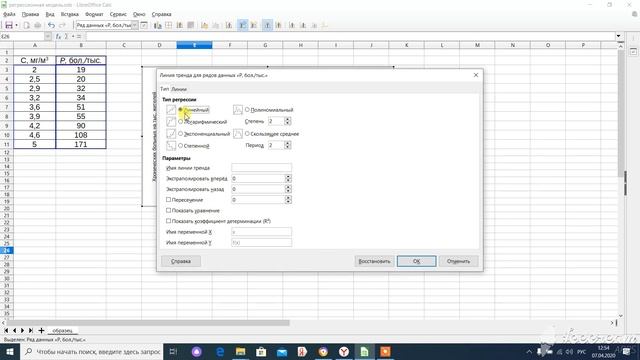Click the OK button
Screen dimensions: 640x360
(x=416, y=261)
